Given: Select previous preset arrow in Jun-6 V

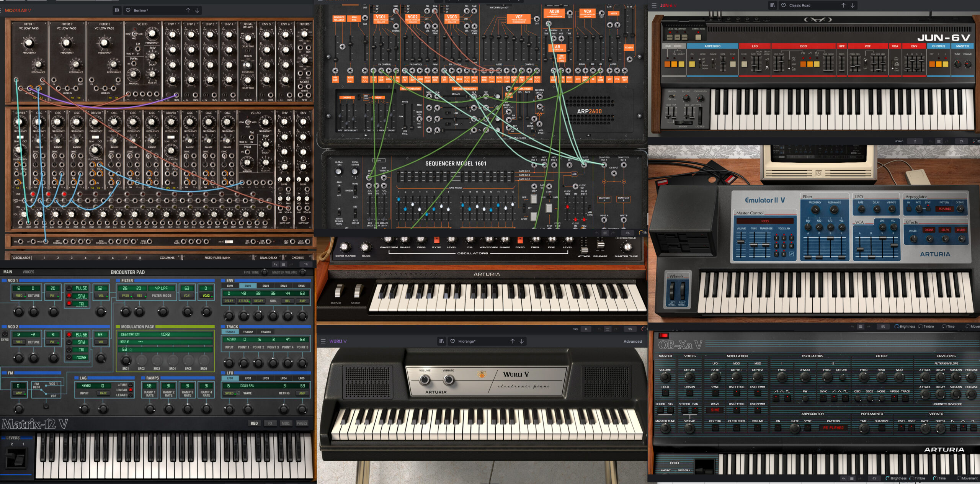Looking at the screenshot, I should [x=843, y=5].
